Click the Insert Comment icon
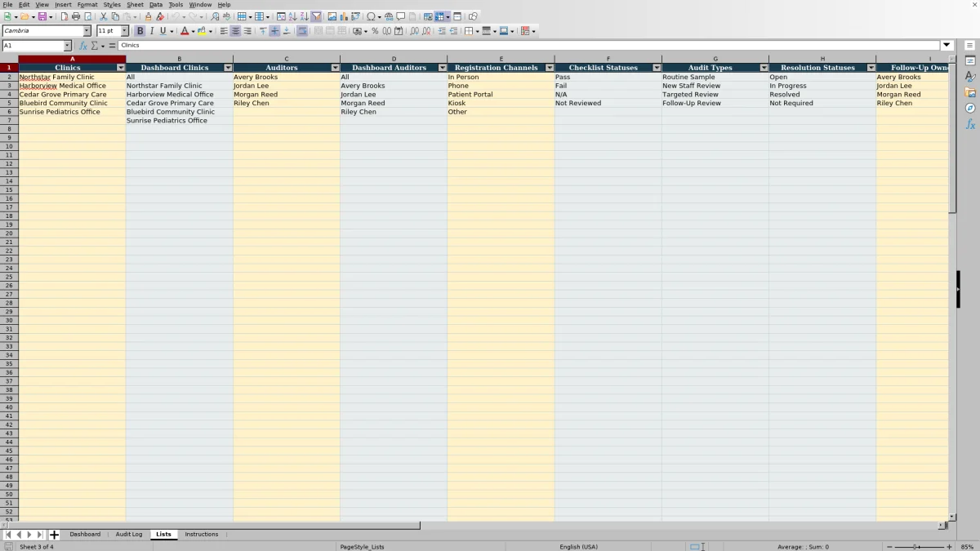Screen dimensions: 980x551 [x=401, y=16]
